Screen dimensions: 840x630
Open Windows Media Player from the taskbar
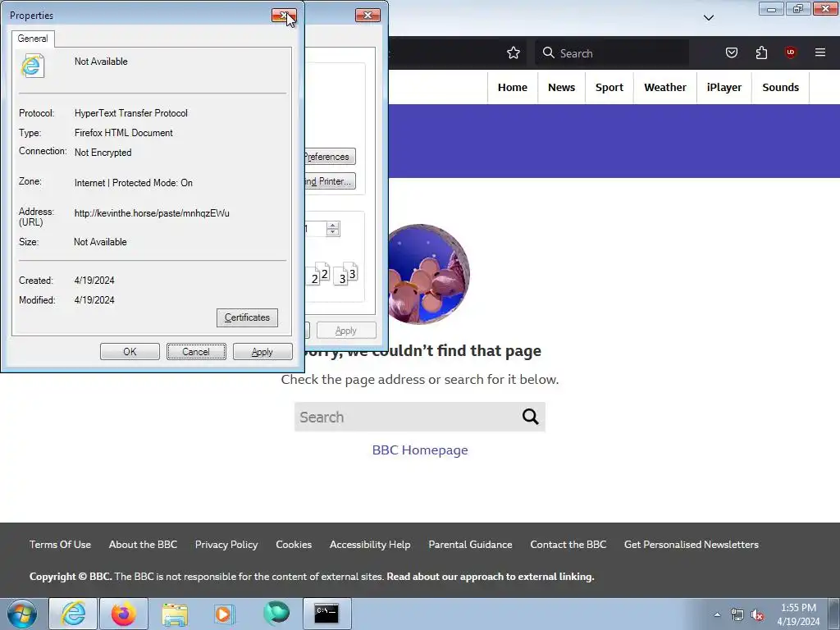click(x=224, y=614)
